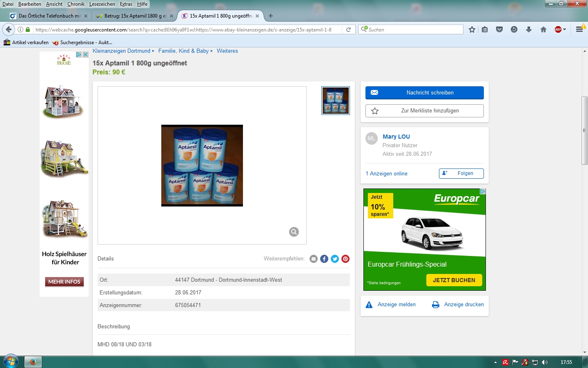Open Adblock Plus icon

[x=558, y=29]
